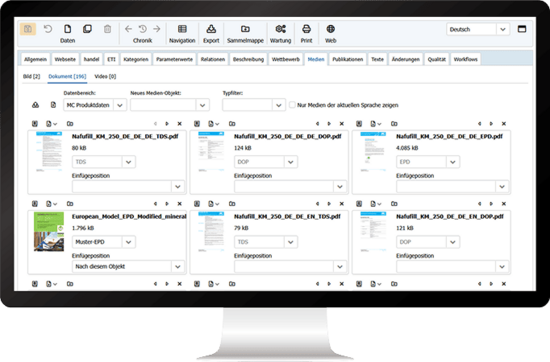This screenshot has height=362, width=550.
Task: Switch to the Allgemein tab
Action: tap(35, 59)
